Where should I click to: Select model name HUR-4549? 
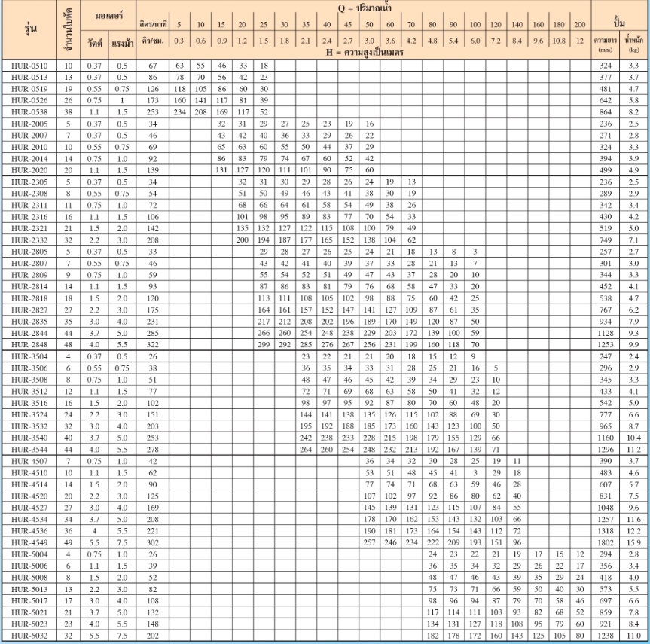pos(29,542)
